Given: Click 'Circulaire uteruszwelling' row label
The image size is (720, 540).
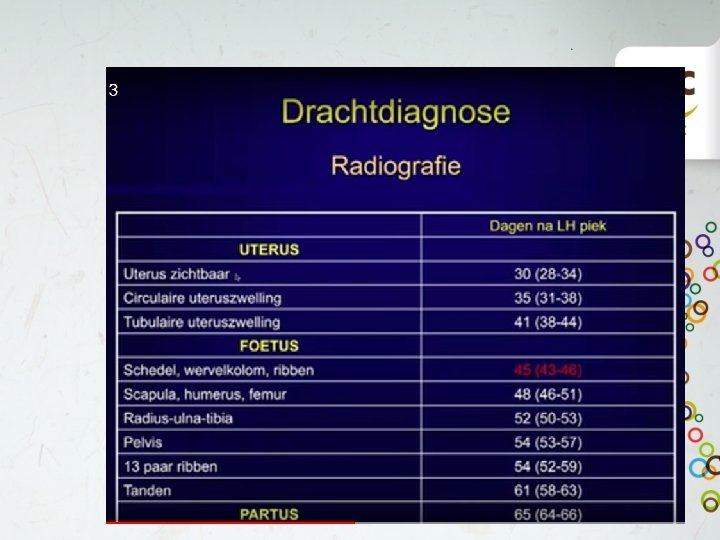Looking at the screenshot, I should coord(202,298).
